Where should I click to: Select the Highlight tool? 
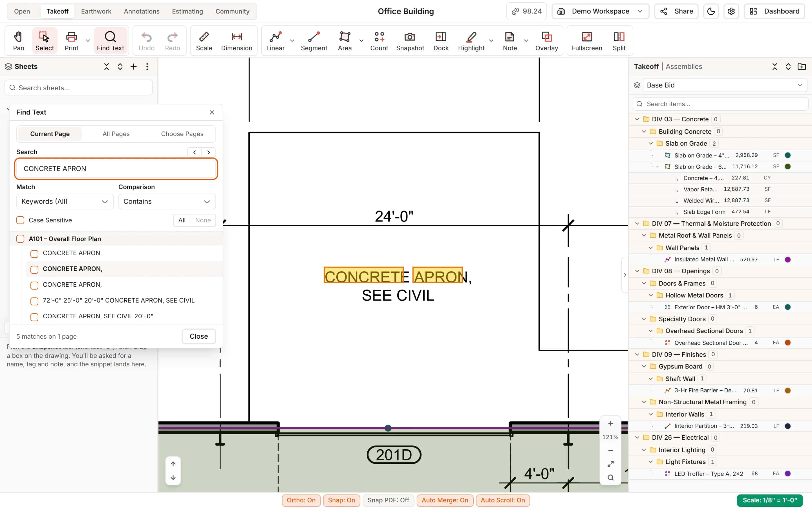coord(471,41)
